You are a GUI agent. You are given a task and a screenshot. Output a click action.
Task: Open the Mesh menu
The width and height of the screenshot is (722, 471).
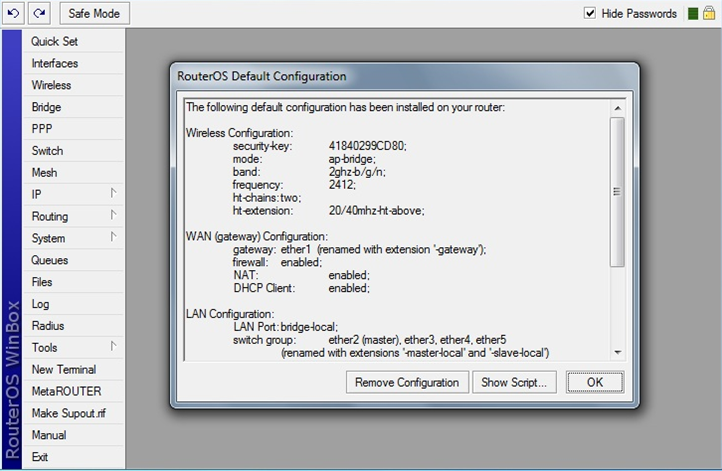pyautogui.click(x=74, y=173)
